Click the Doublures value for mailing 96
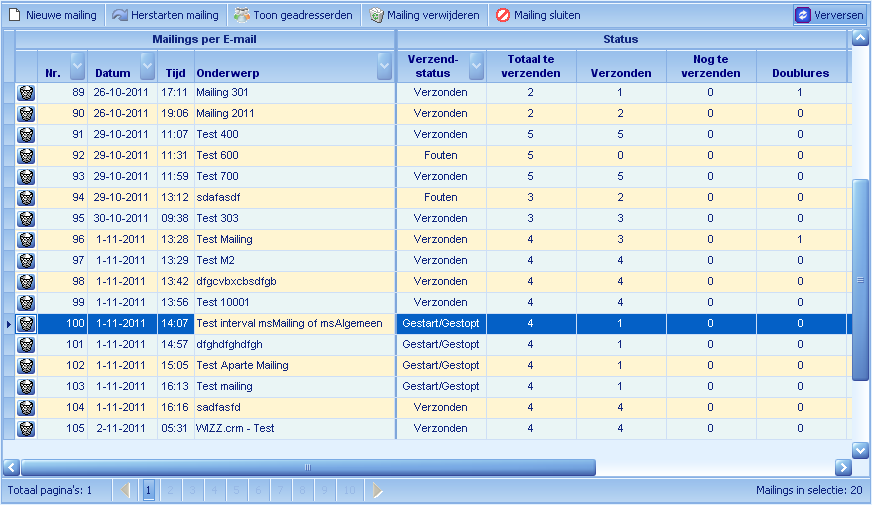872x505 pixels. click(x=801, y=240)
